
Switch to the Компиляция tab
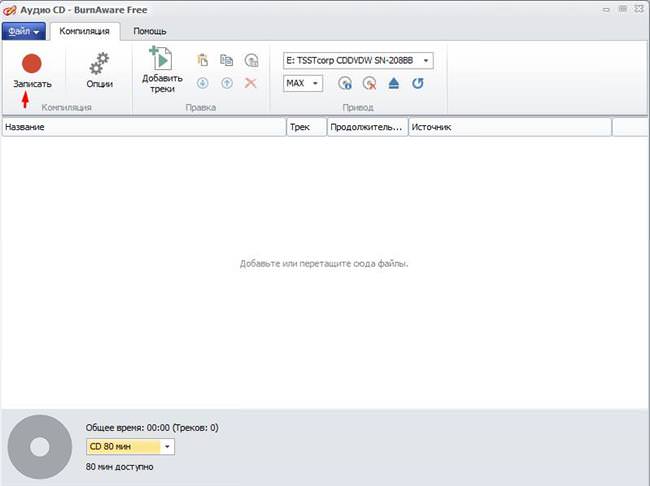coord(85,31)
